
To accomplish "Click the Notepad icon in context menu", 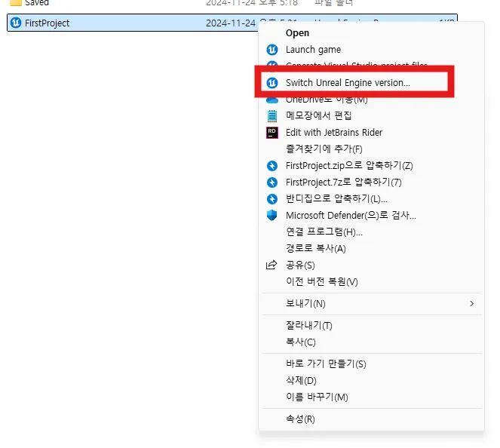I will tap(272, 115).
